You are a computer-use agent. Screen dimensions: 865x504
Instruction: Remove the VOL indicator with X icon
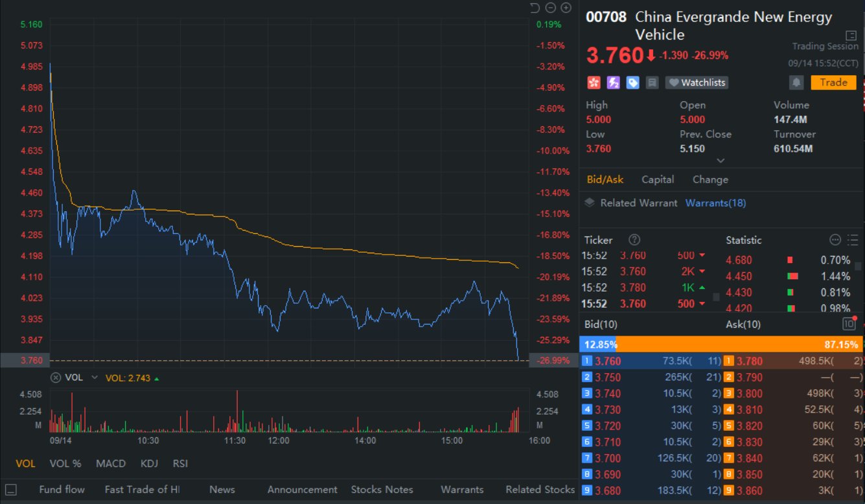click(56, 378)
